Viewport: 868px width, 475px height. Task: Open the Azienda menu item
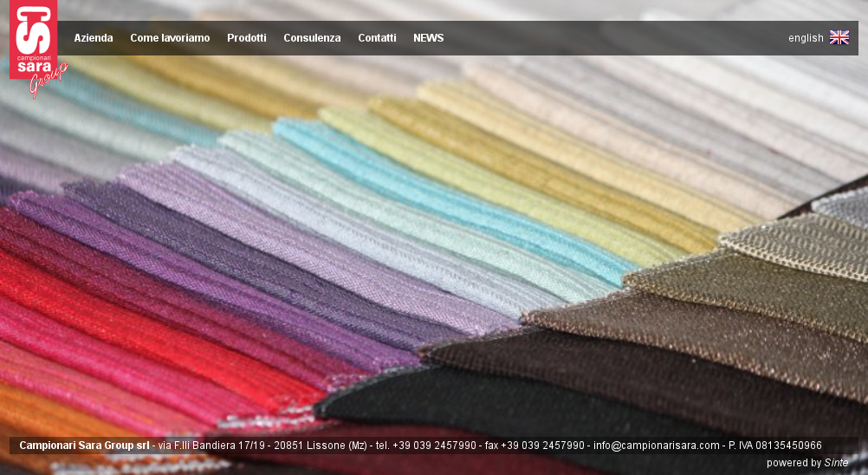point(94,38)
